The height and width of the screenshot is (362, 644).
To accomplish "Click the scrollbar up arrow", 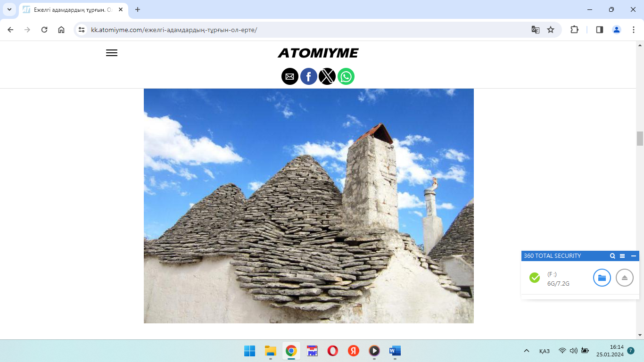I will 640,45.
